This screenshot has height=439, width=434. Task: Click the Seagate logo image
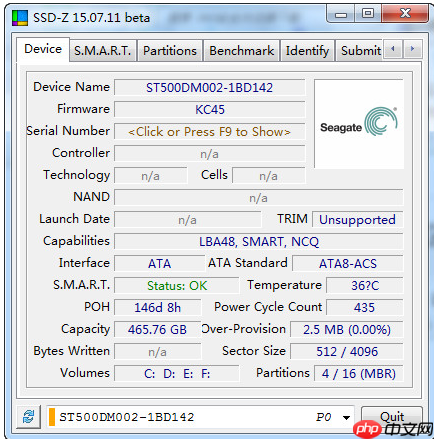(x=359, y=124)
